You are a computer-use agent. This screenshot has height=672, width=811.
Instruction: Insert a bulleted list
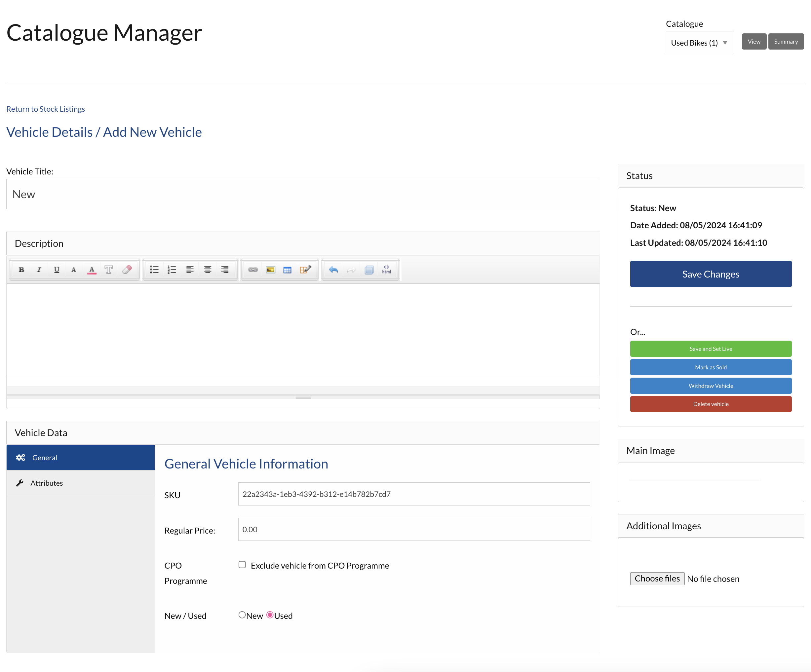tap(154, 270)
